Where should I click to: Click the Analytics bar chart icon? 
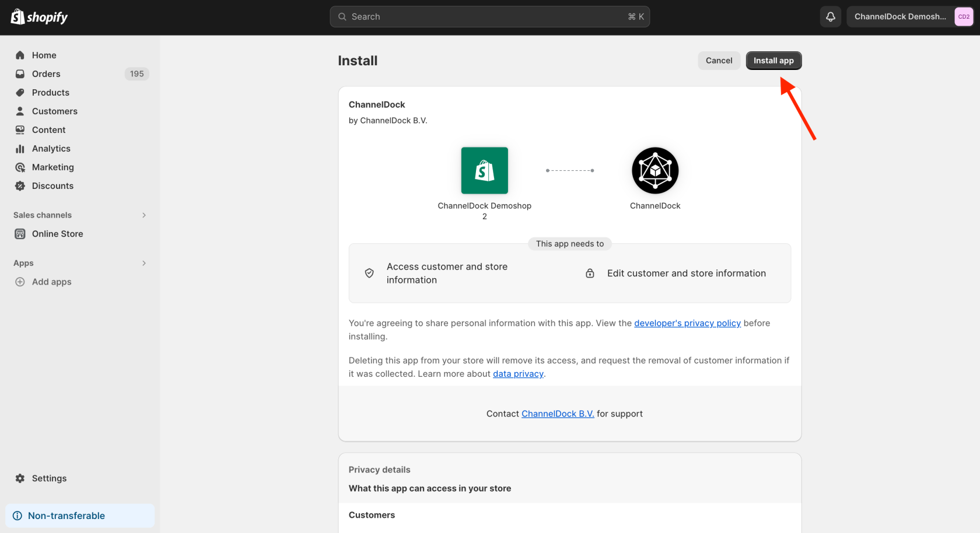[20, 149]
